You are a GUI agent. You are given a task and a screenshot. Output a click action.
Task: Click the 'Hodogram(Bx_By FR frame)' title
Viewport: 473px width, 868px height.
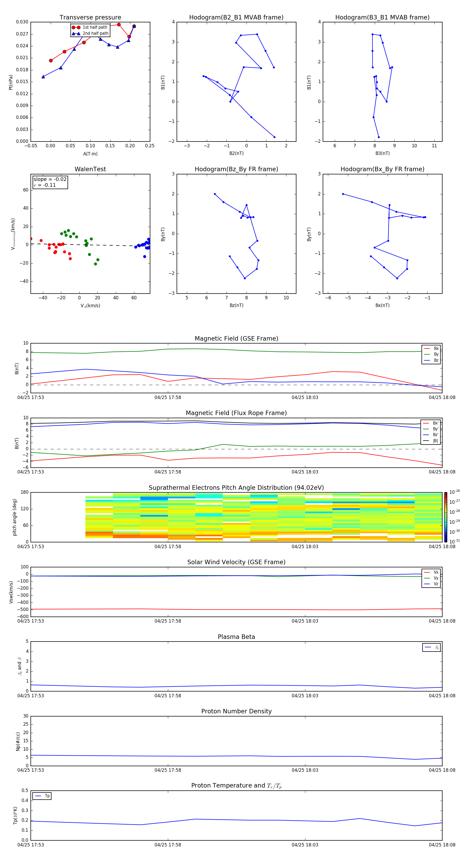click(x=382, y=169)
